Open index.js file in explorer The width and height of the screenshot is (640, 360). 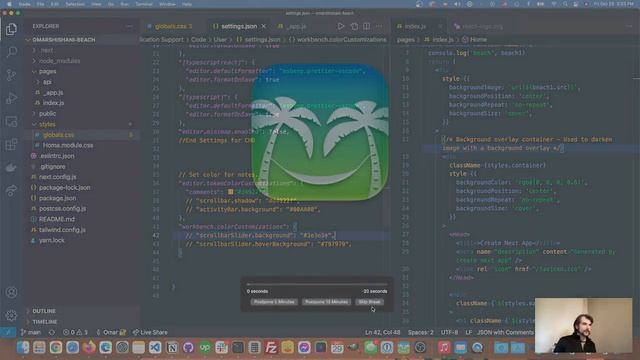pyautogui.click(x=53, y=103)
